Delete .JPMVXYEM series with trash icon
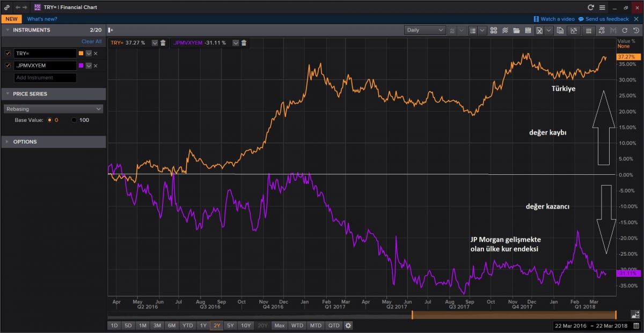Viewport: 644px width, 333px height. point(243,42)
